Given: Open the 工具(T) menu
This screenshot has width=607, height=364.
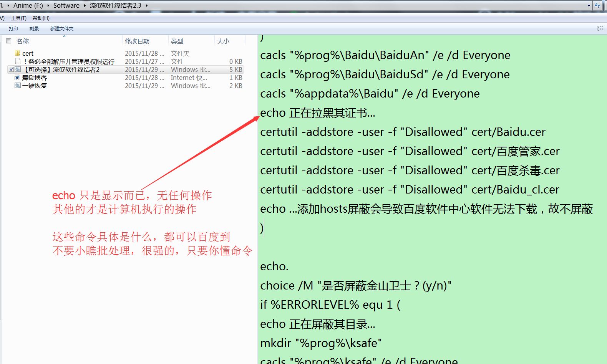Looking at the screenshot, I should (x=18, y=18).
